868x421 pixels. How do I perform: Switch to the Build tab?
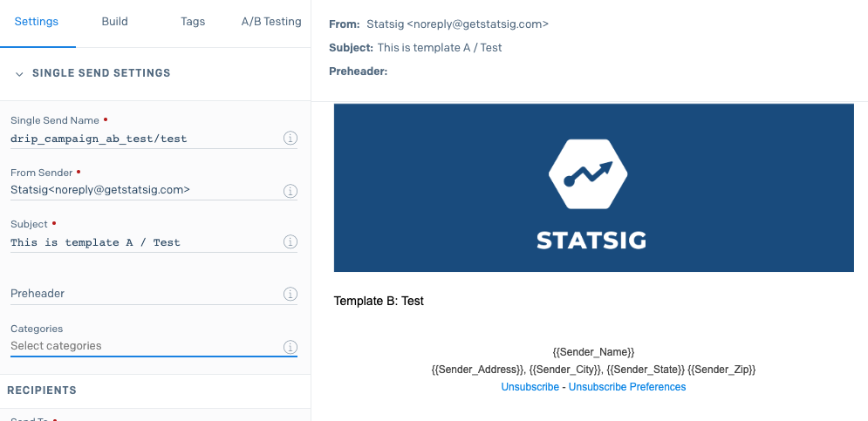(x=114, y=22)
